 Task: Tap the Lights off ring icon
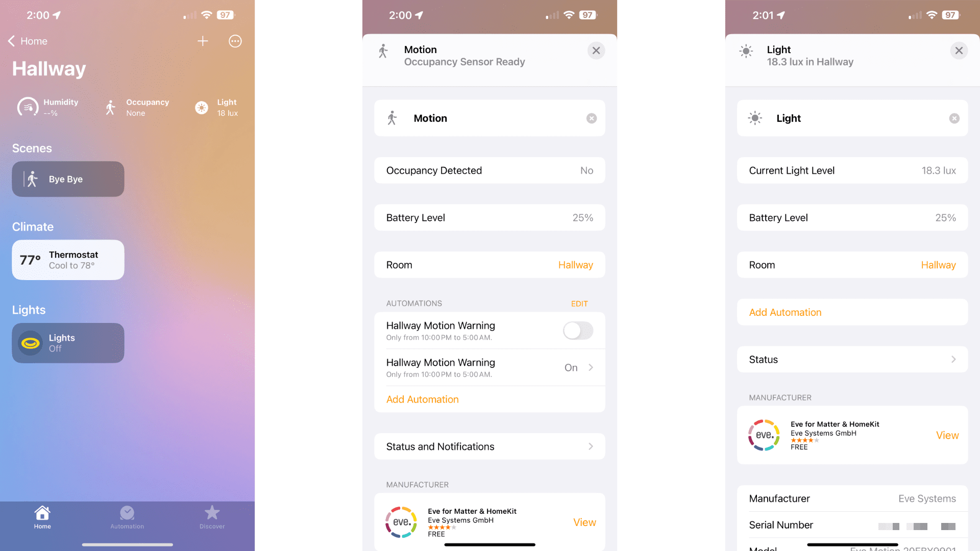[30, 342]
